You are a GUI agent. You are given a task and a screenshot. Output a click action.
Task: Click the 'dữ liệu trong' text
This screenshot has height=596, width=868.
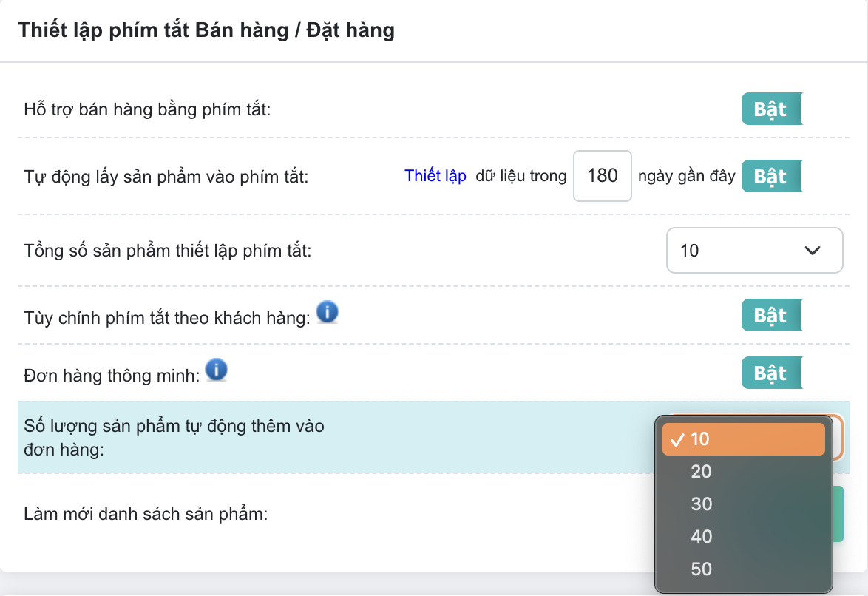(x=521, y=176)
